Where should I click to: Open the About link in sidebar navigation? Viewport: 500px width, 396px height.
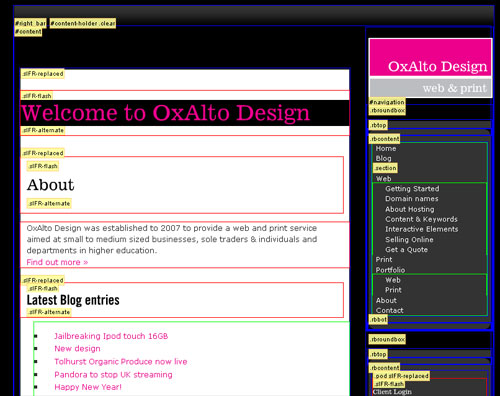coord(386,300)
